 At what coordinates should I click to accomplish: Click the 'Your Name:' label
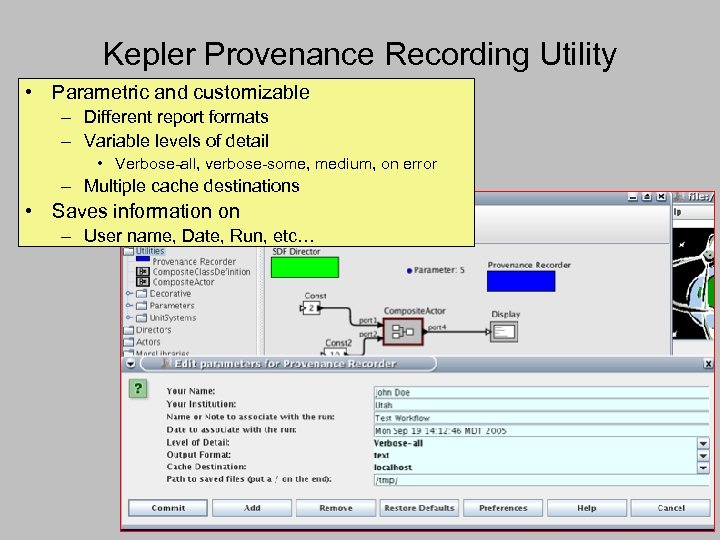click(191, 391)
